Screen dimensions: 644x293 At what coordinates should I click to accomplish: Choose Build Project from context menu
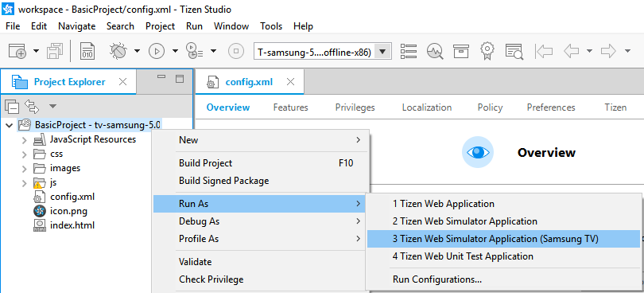point(261,163)
